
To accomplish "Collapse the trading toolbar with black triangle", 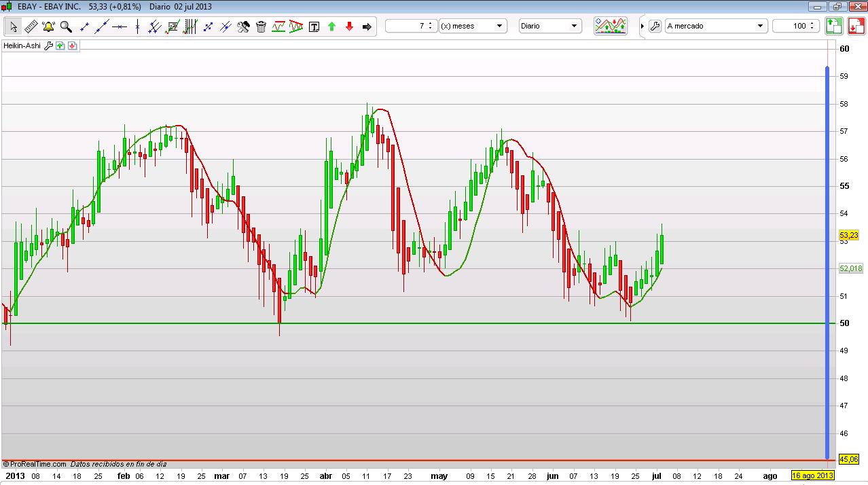I will coord(643,26).
